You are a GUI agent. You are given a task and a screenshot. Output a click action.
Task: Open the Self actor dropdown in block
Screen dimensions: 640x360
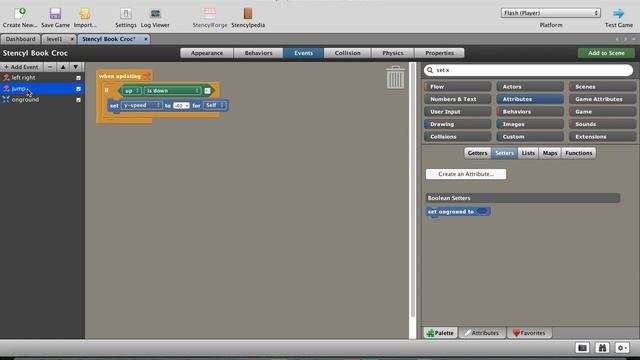tap(214, 106)
